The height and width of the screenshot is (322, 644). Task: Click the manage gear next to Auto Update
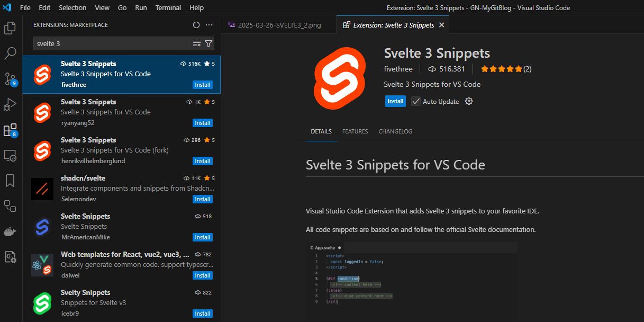468,101
